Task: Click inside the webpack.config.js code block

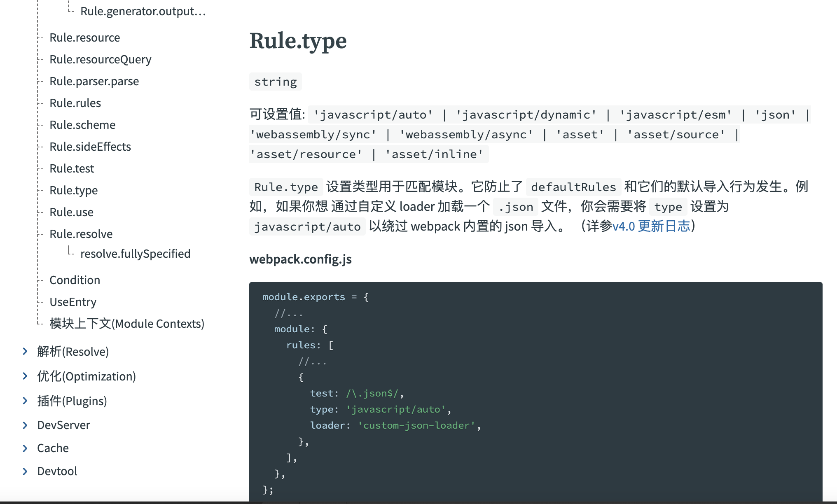Action: pyautogui.click(x=535, y=391)
